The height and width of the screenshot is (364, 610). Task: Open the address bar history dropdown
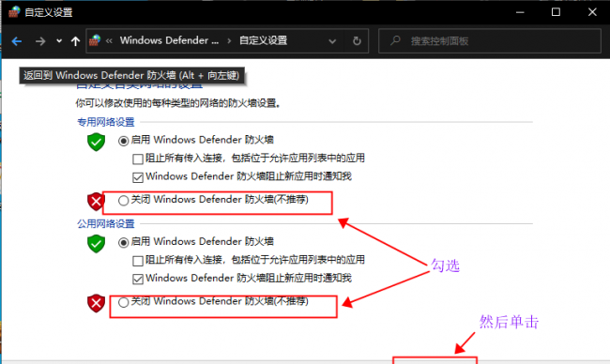click(332, 41)
